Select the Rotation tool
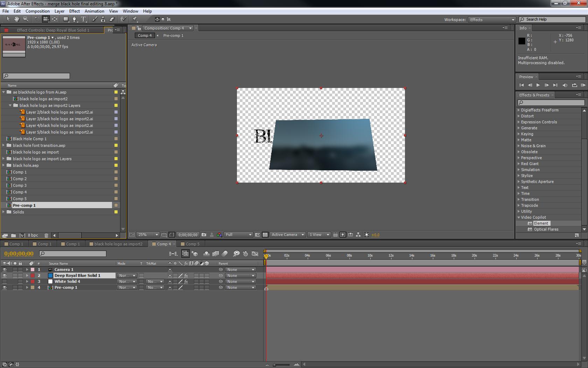Screen dimensions: 588x368 click(37, 19)
